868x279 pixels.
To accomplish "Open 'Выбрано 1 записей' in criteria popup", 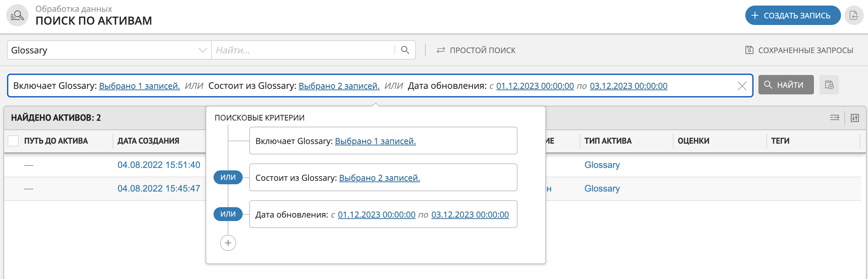I will [375, 141].
